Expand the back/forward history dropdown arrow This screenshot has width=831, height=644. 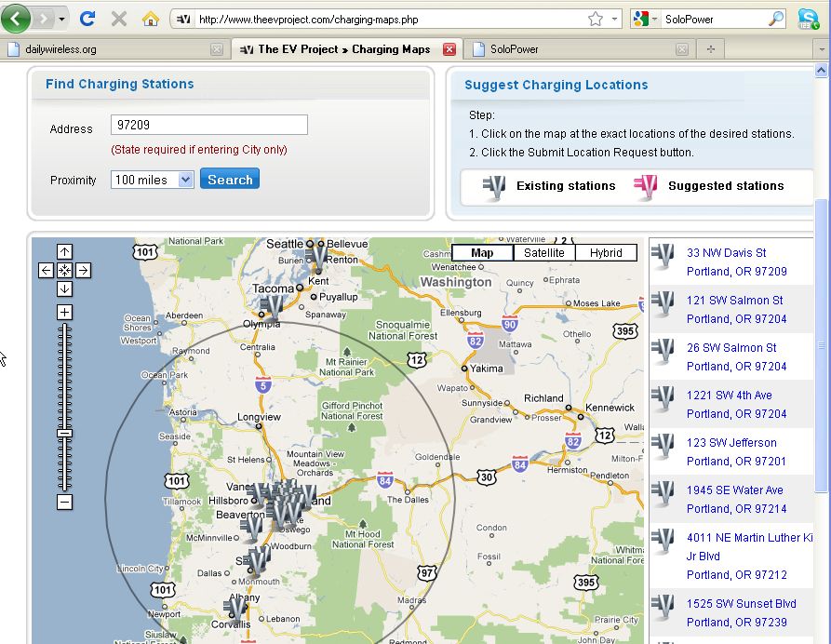pyautogui.click(x=62, y=19)
